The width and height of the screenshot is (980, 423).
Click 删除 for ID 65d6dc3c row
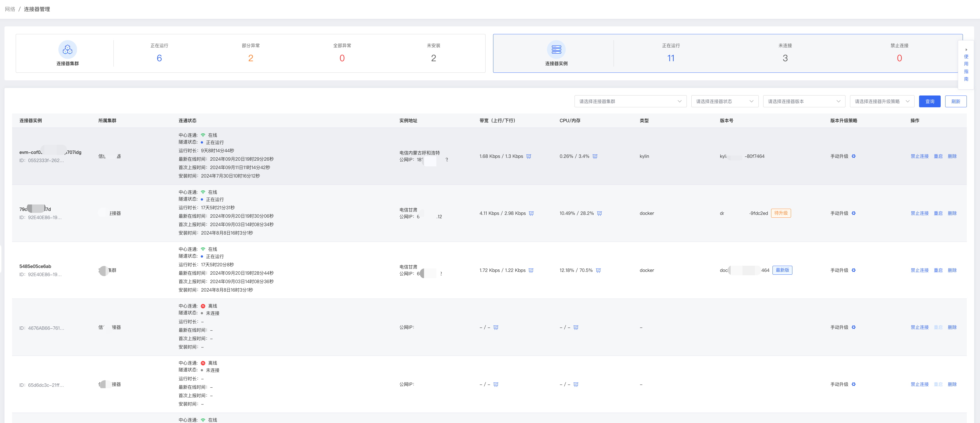(952, 385)
